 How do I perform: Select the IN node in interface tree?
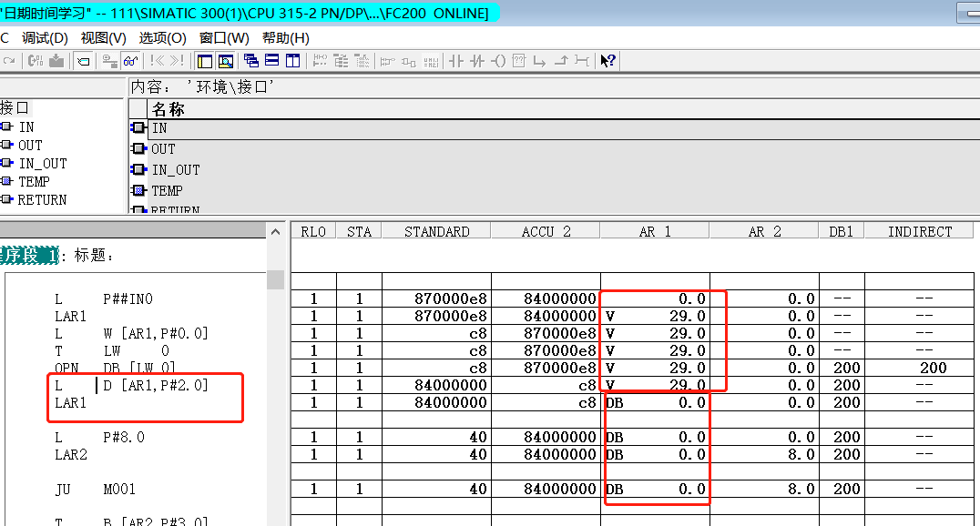26,127
